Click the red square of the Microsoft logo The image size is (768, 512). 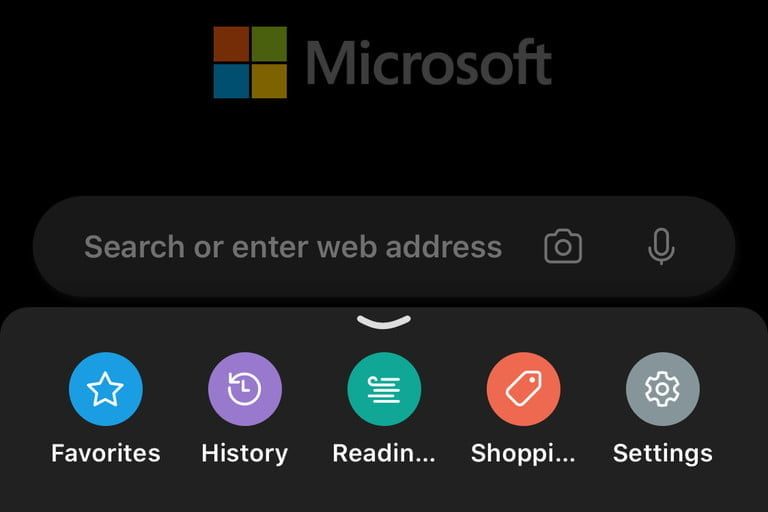(231, 44)
